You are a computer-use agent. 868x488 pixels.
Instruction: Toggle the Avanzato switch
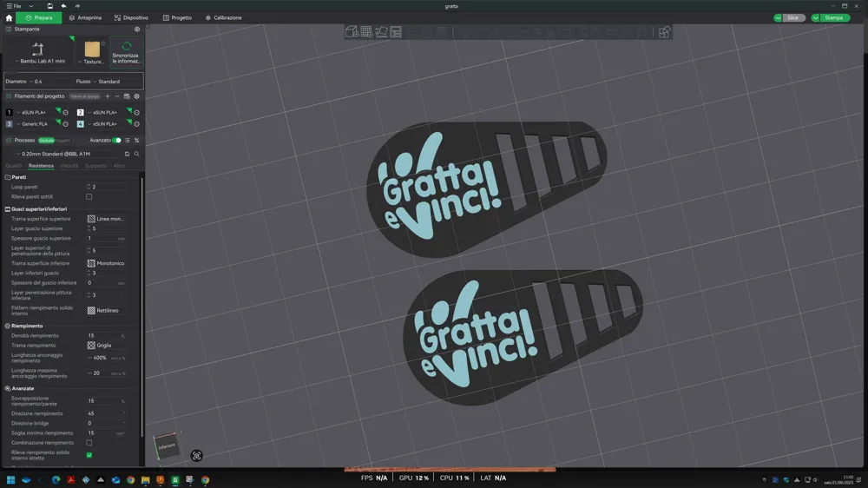(x=117, y=141)
